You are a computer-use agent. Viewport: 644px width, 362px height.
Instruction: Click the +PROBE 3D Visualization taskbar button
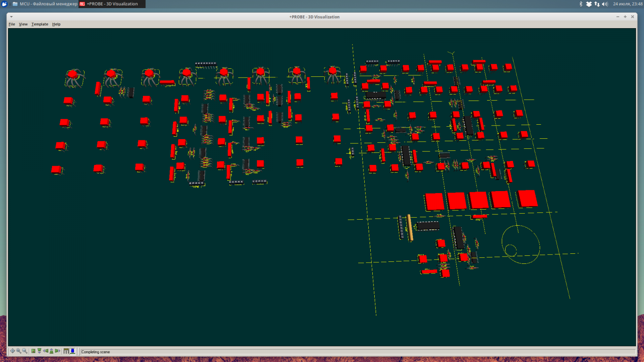[111, 4]
